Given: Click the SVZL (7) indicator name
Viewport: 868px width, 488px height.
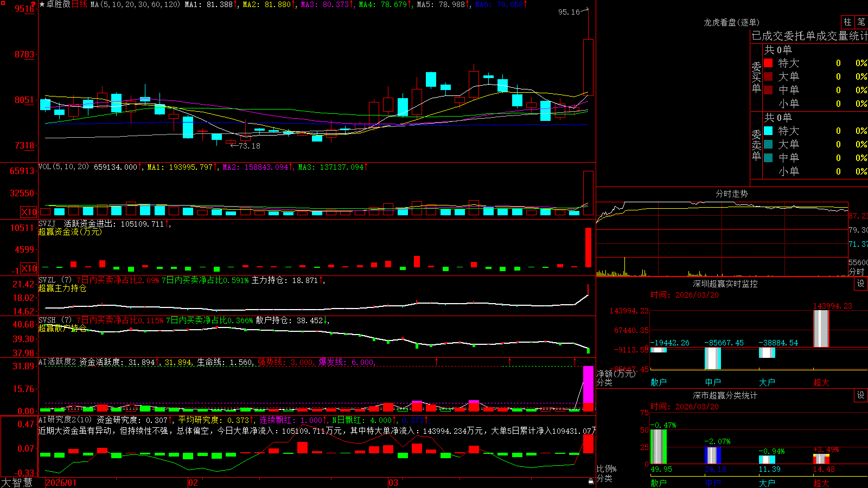Looking at the screenshot, I should (55, 280).
